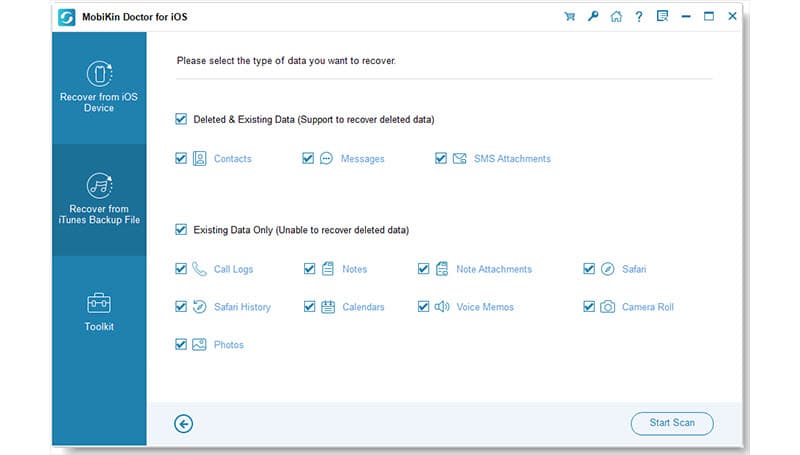Viewport: 800px width, 455px height.
Task: Click the Call Logs phone icon
Action: pos(199,269)
